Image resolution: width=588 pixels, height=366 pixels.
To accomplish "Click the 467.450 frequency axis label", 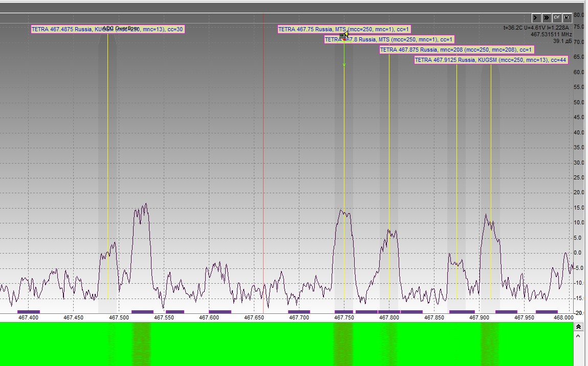I will pyautogui.click(x=74, y=317).
